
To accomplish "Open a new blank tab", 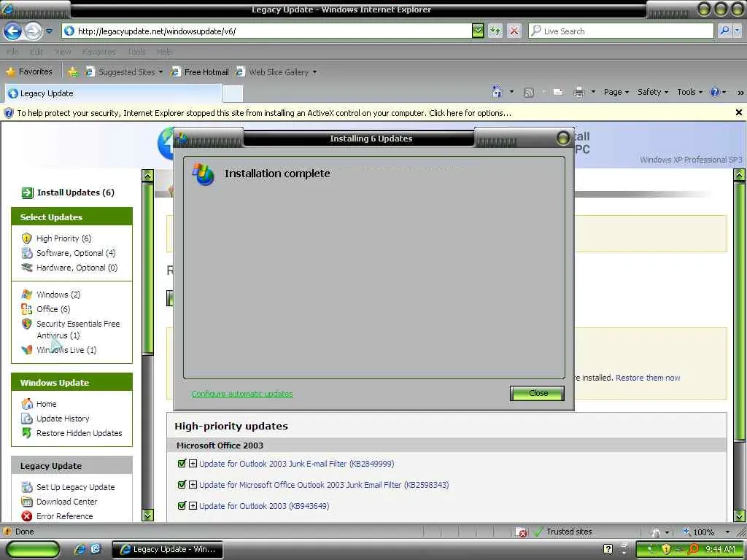I will tap(233, 94).
